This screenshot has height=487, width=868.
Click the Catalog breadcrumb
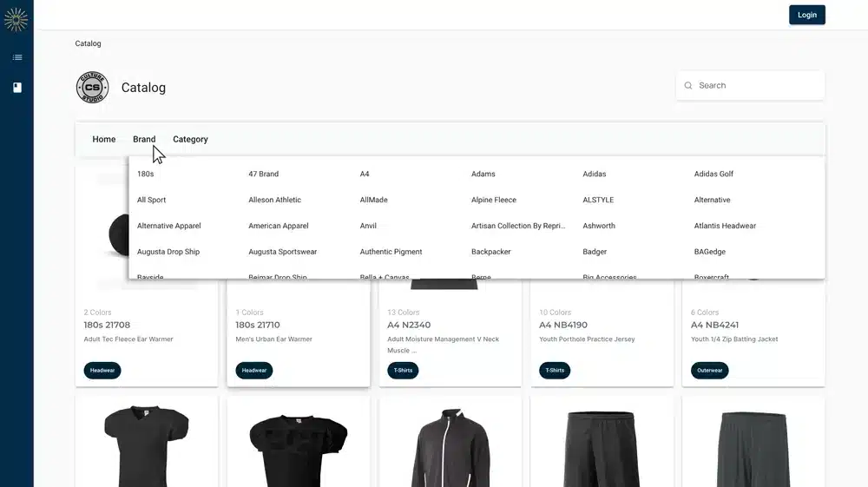pos(88,43)
